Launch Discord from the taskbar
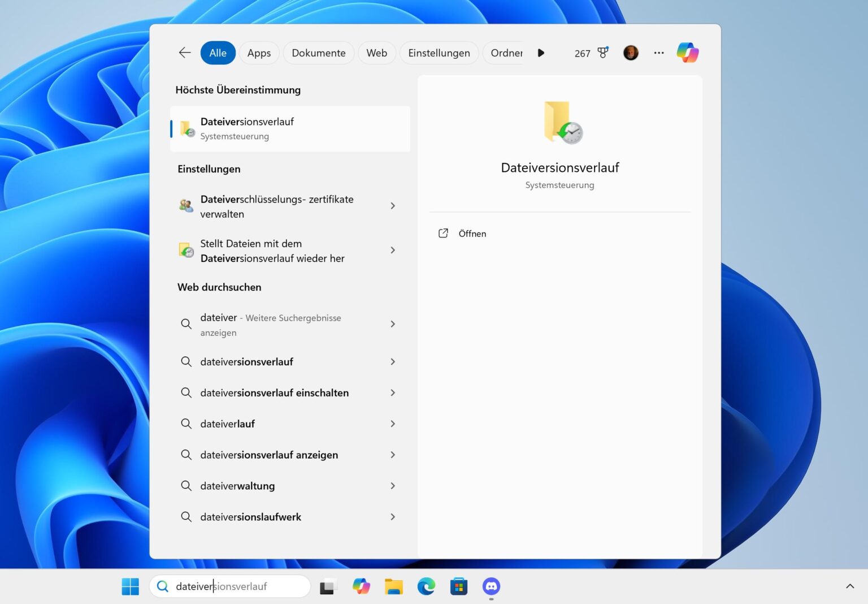The height and width of the screenshot is (604, 868). [x=491, y=586]
